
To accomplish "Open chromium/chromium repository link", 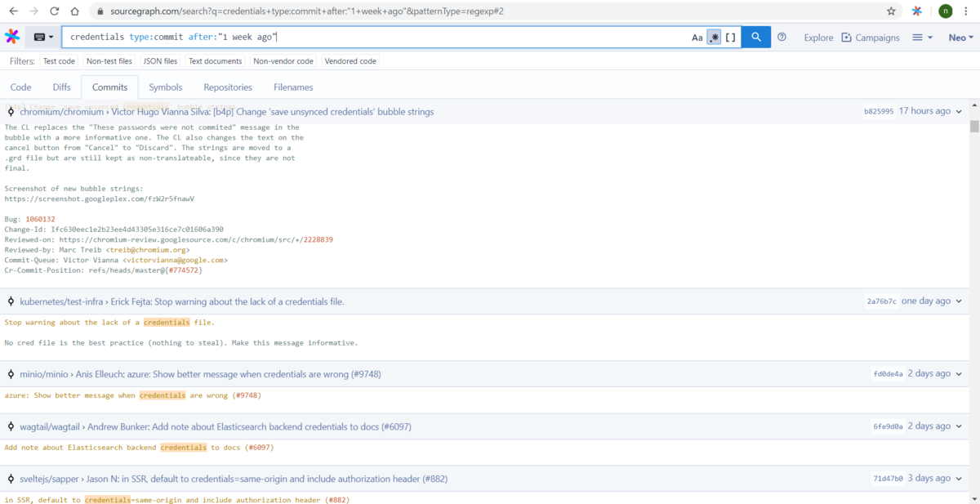I will click(x=62, y=112).
